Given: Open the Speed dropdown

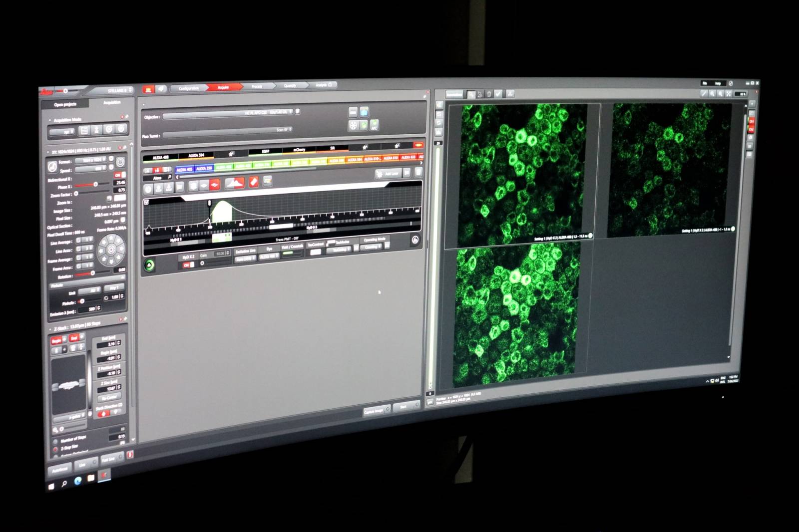Looking at the screenshot, I should point(91,169).
